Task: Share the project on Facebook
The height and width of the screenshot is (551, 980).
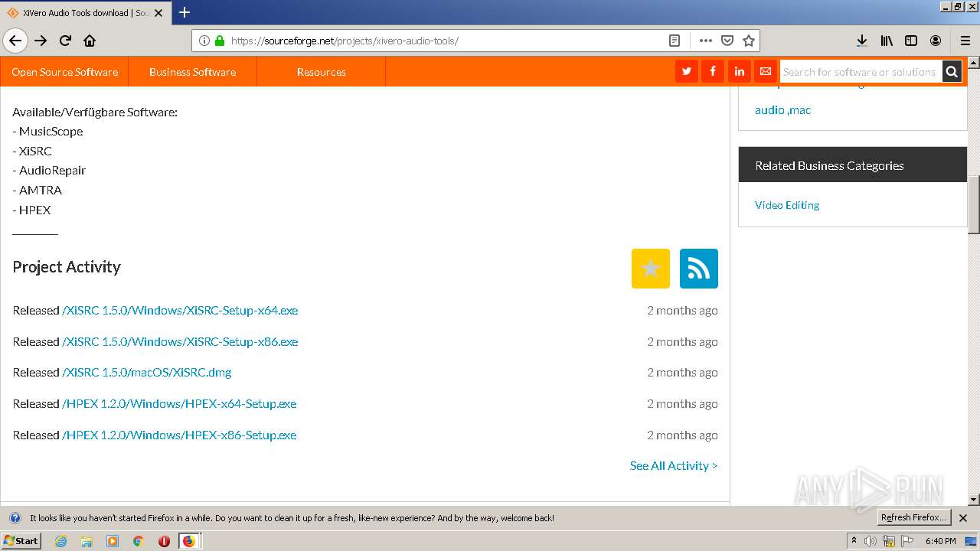Action: pos(713,71)
